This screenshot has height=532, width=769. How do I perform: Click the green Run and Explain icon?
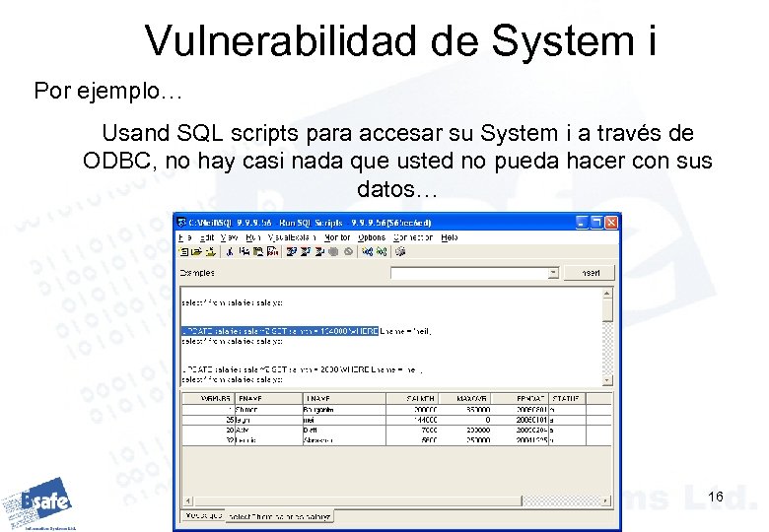point(382,252)
